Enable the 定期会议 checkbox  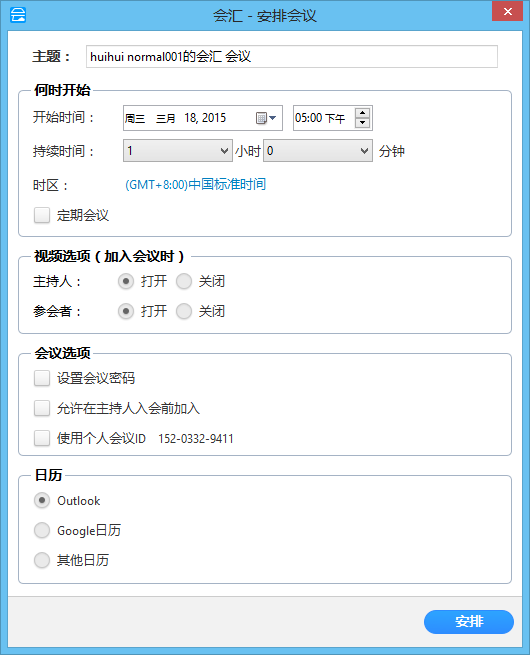(x=42, y=216)
